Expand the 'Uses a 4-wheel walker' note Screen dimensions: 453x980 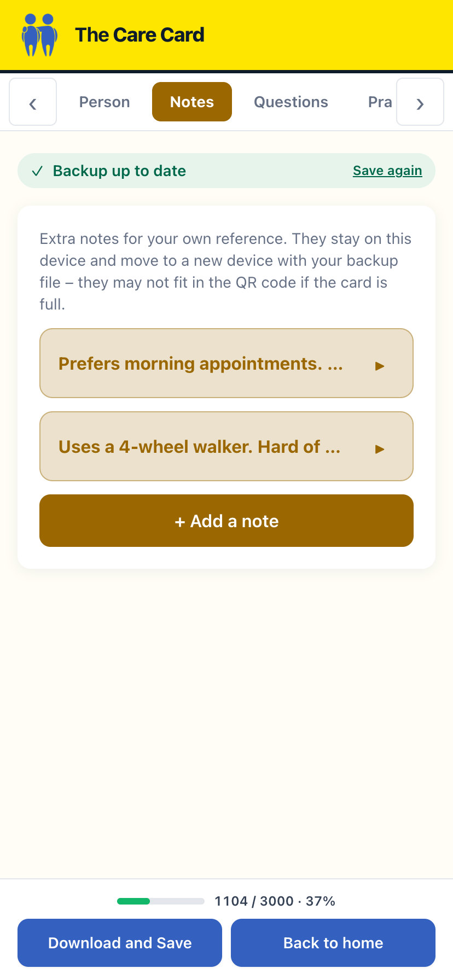(226, 446)
